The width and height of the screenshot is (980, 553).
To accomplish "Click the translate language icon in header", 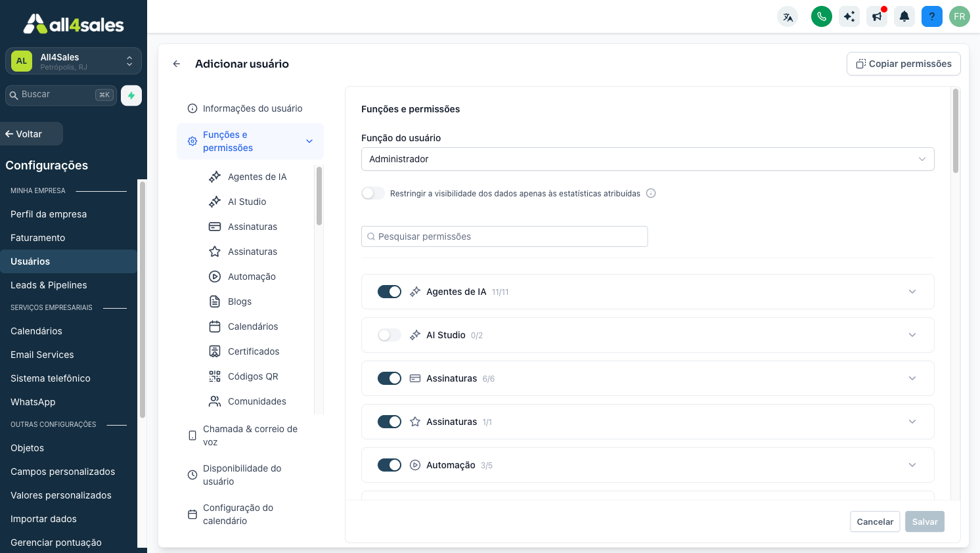I will coord(788,16).
